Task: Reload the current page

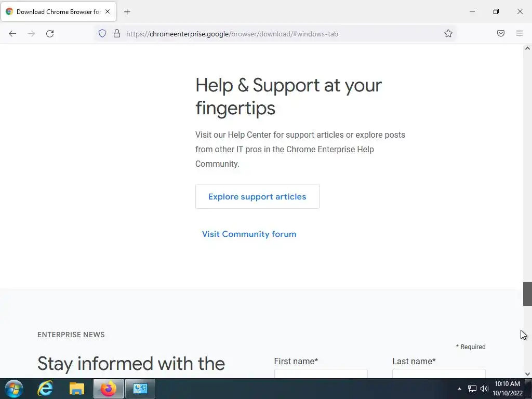Action: [x=50, y=34]
